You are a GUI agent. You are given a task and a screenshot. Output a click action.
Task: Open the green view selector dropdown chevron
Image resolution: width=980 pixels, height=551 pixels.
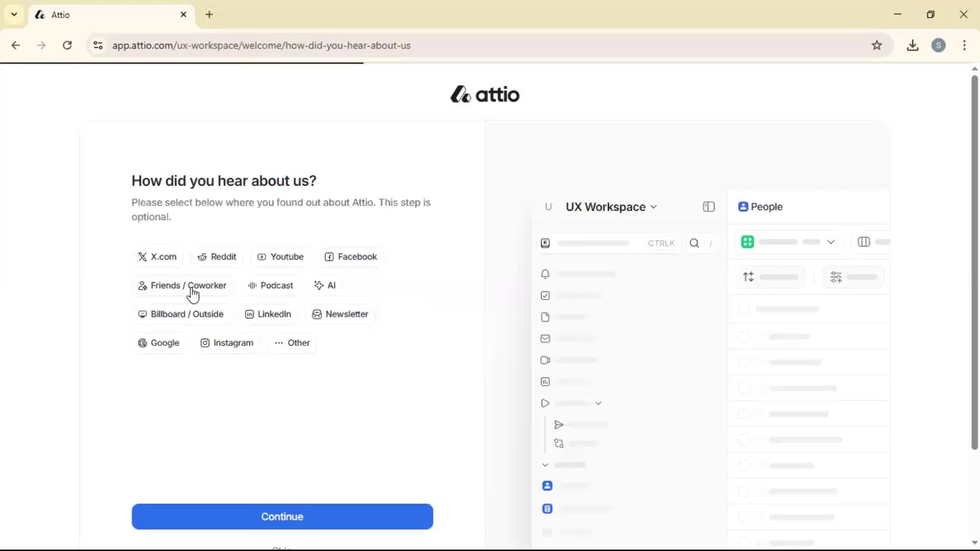(831, 242)
